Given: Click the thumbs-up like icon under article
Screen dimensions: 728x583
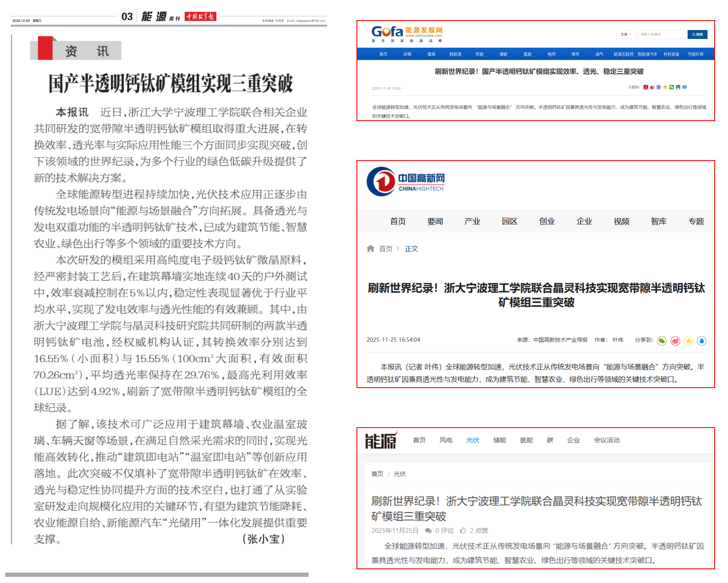Looking at the screenshot, I should [x=463, y=530].
